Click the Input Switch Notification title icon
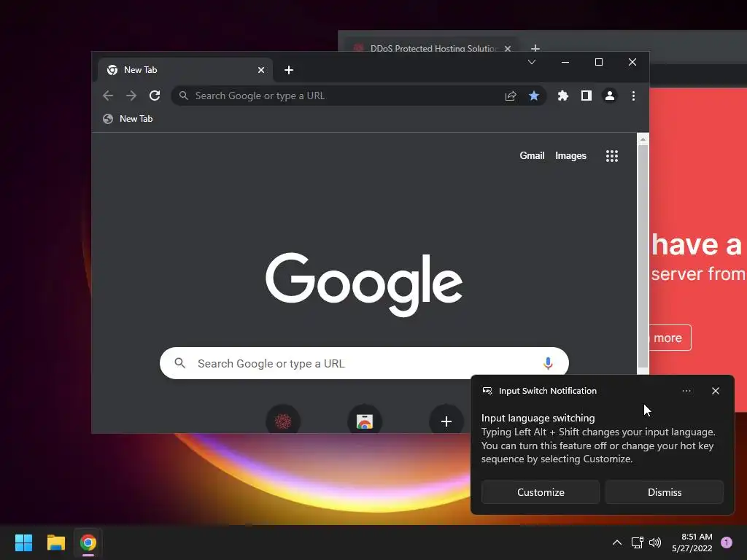 point(487,391)
